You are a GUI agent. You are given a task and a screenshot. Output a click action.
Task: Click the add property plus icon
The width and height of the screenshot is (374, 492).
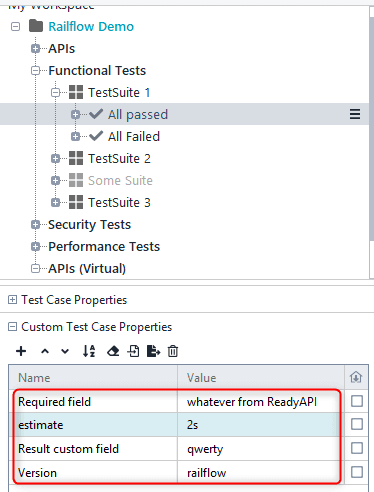pos(21,351)
